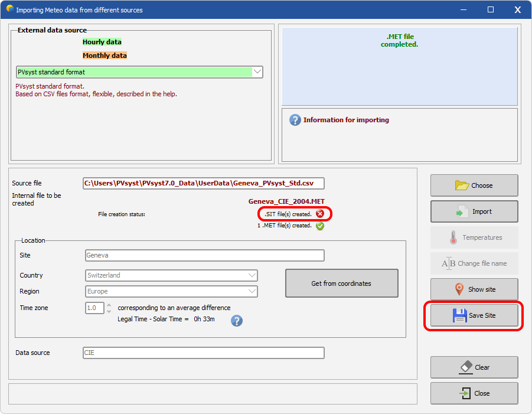532x414 pixels.
Task: Click the Data source CIE field
Action: 203,353
